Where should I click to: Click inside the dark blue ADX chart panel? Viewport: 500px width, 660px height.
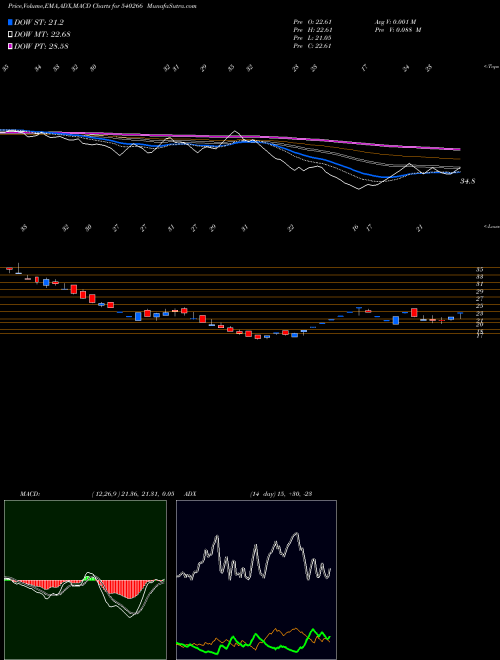point(256,580)
